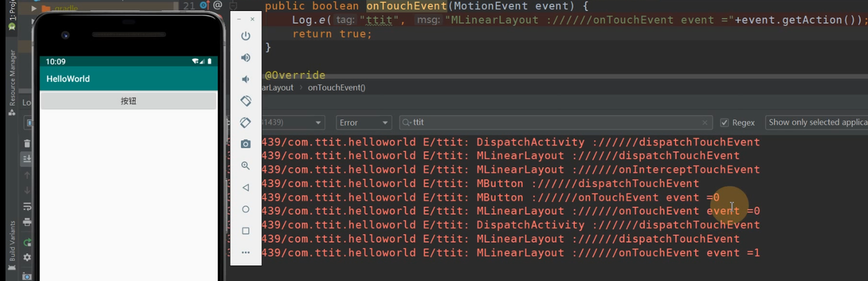Select log line MButton onTouchEvent event =0
This screenshot has width=868, height=281.
[x=490, y=197]
